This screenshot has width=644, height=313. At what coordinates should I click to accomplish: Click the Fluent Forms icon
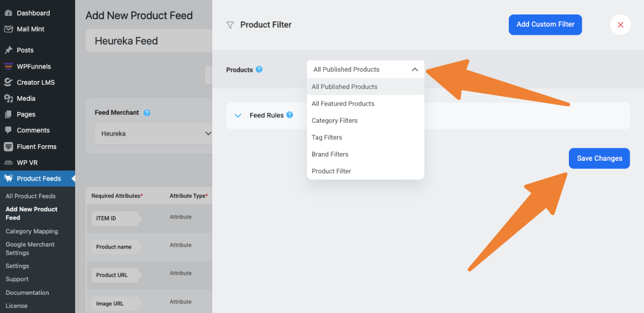click(8, 146)
